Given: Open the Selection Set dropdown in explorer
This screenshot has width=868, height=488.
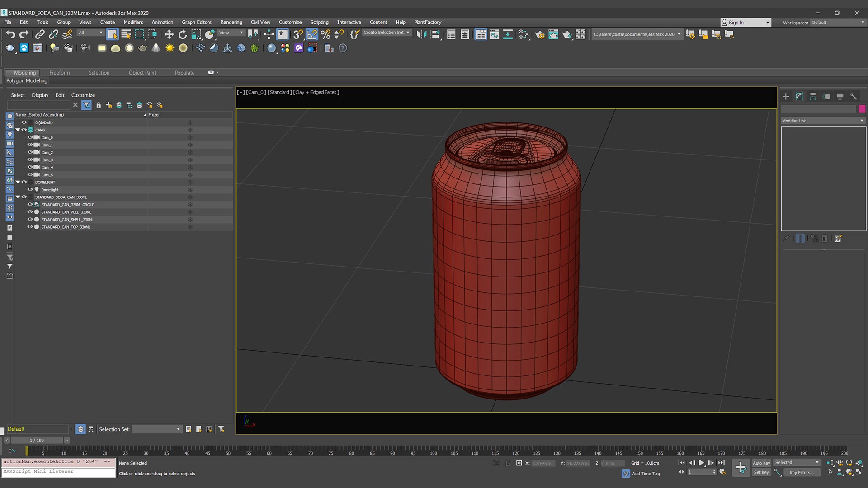Looking at the screenshot, I should click(157, 429).
